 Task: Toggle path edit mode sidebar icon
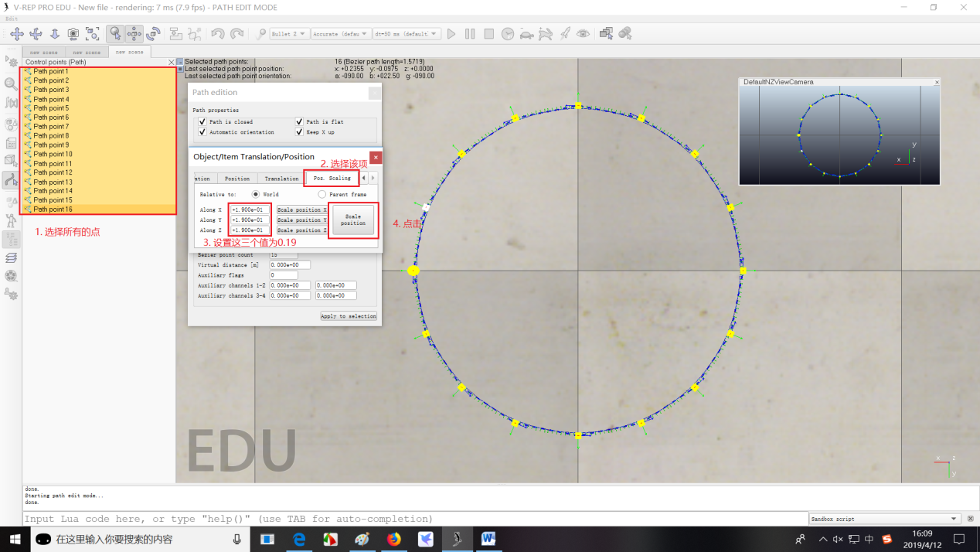pos(11,180)
